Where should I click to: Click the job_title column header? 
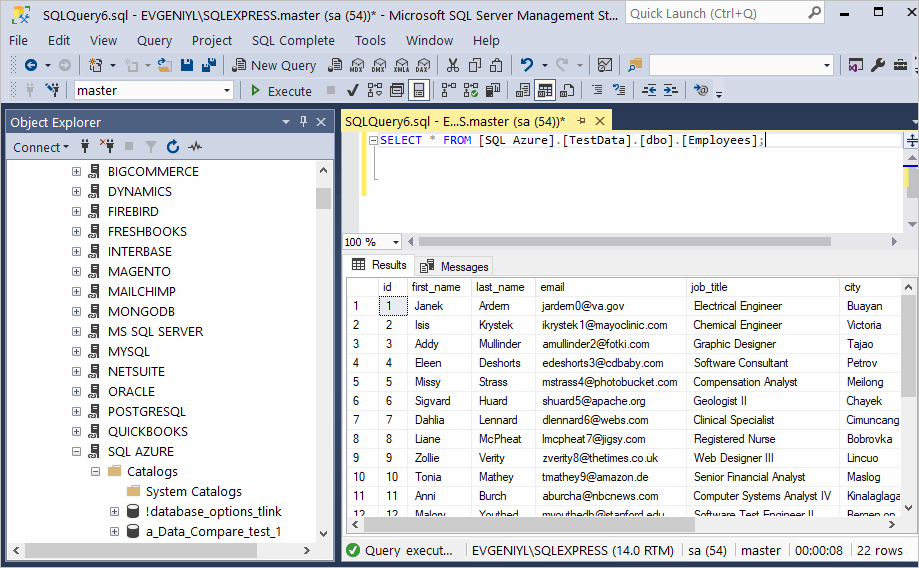point(762,287)
